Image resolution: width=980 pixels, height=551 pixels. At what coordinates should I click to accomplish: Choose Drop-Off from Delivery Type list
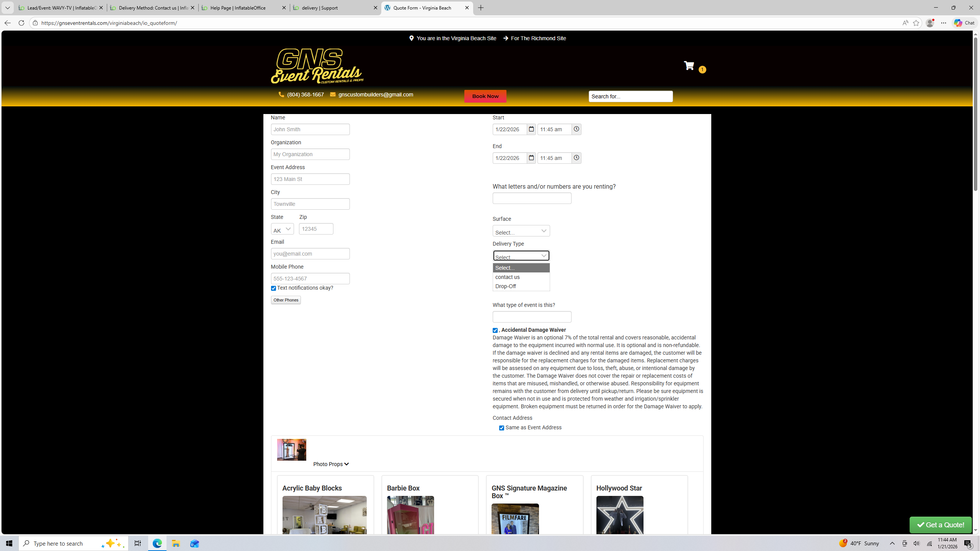pos(506,286)
